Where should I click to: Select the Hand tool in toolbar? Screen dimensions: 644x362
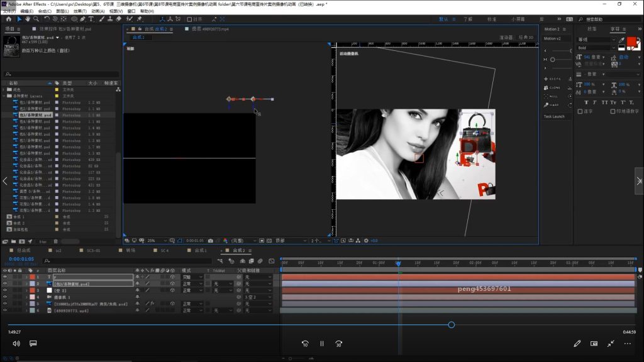(x=27, y=19)
